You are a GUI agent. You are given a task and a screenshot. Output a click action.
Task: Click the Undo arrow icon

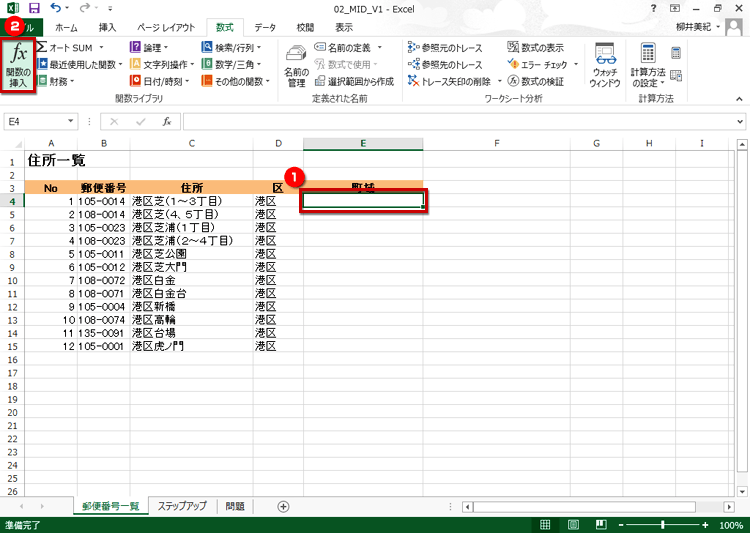55,8
